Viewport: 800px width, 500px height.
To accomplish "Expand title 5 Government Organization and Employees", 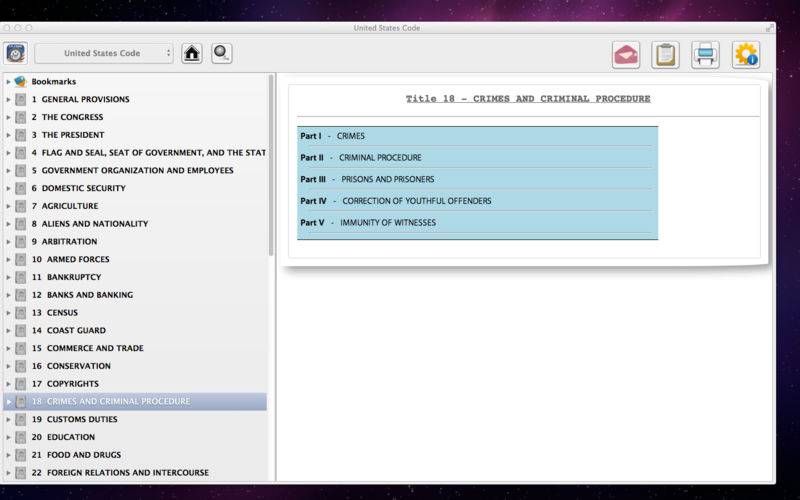I will 8,170.
